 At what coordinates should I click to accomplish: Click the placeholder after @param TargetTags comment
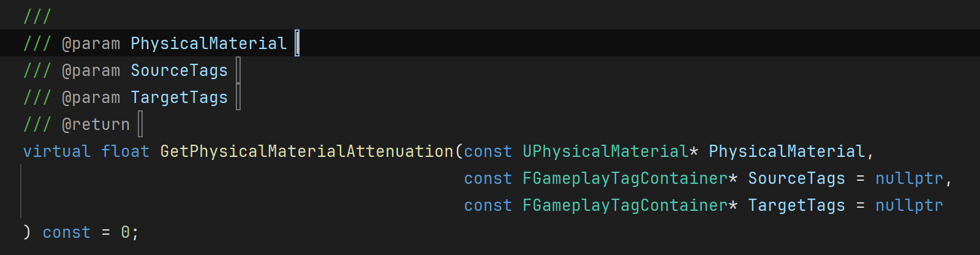[x=238, y=97]
